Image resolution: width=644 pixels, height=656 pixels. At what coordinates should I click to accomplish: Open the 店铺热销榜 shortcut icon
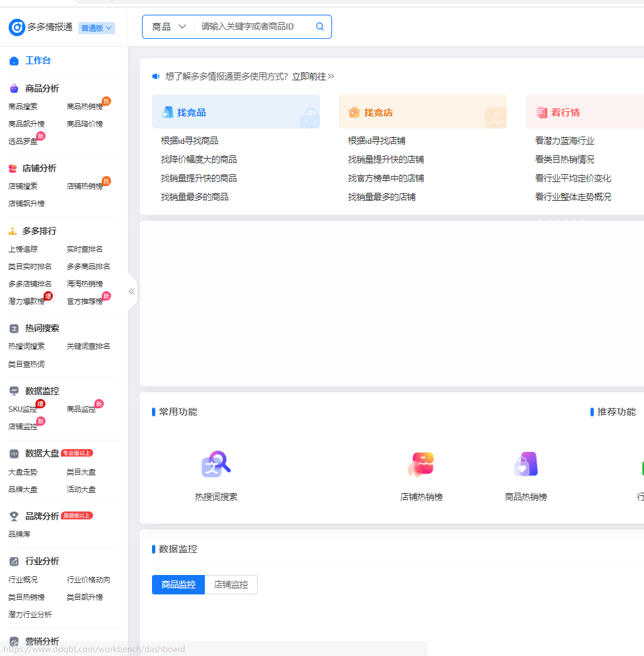[421, 464]
